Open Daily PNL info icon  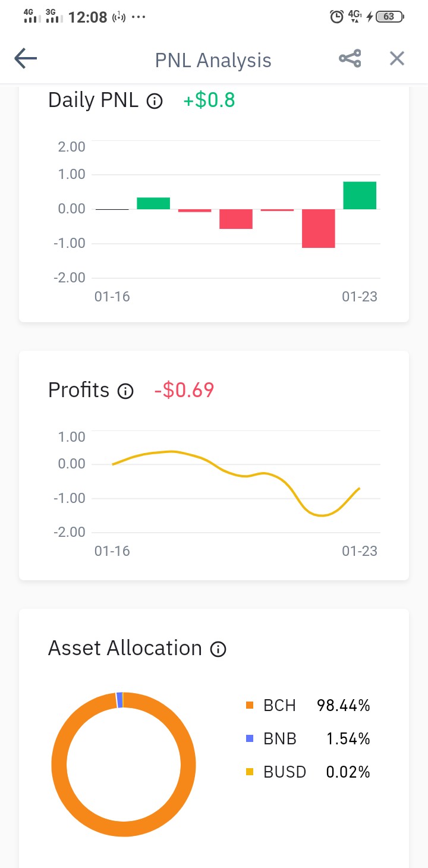pyautogui.click(x=155, y=101)
